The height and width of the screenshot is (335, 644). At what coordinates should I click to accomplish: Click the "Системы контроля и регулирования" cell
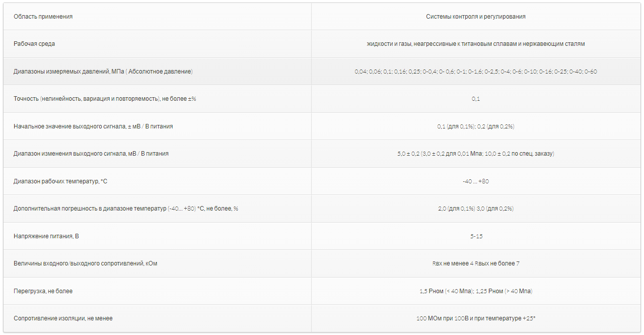point(475,17)
